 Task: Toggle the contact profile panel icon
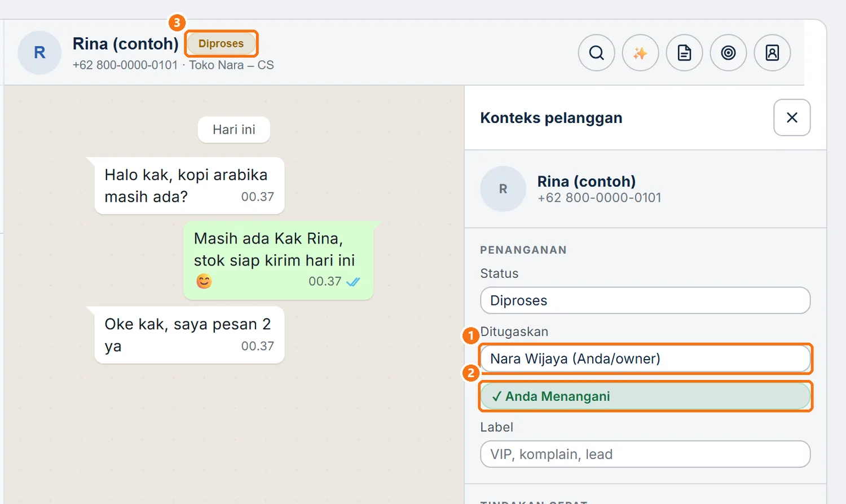click(772, 53)
